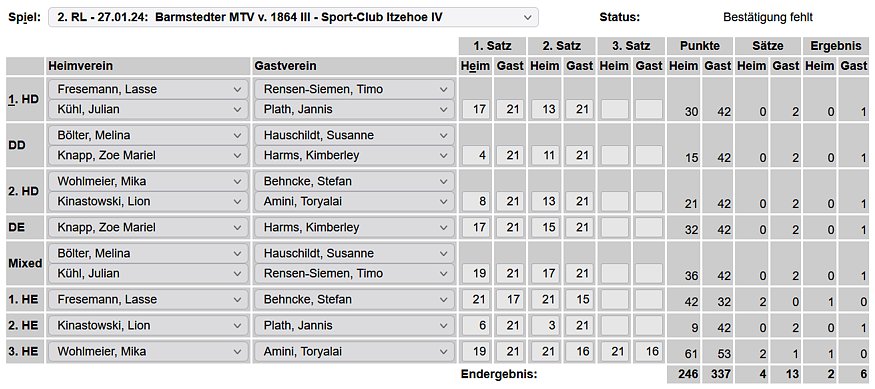The width and height of the screenshot is (875, 389).
Task: Expand Amini, Toryalai dropdown in 2. HD
Action: point(354,201)
